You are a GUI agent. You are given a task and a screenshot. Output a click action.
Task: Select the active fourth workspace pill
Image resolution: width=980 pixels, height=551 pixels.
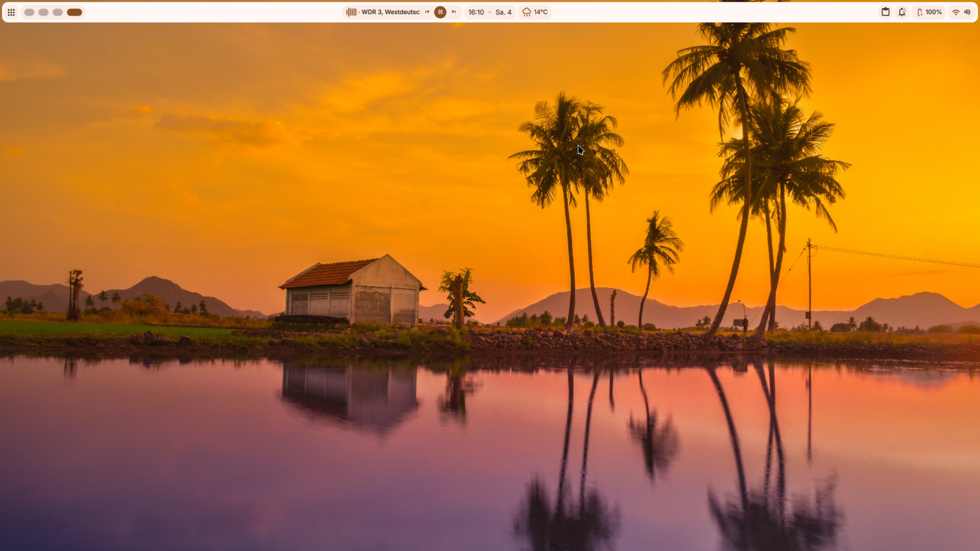(x=75, y=12)
